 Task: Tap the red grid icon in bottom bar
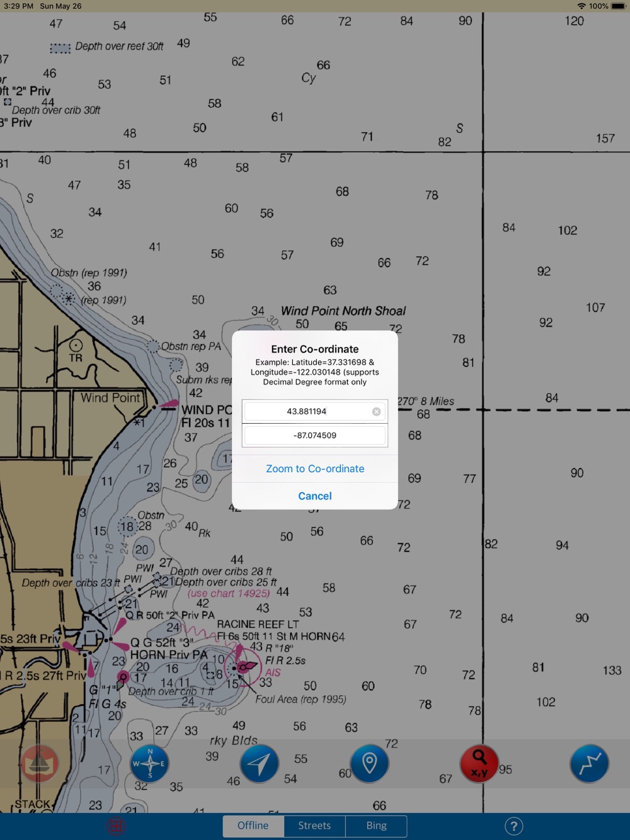116,826
